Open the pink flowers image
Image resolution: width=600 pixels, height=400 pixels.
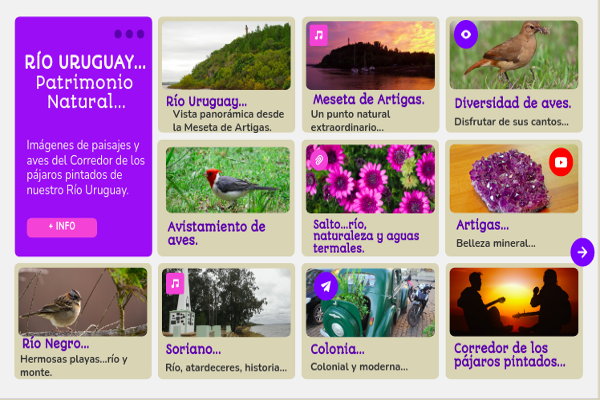[x=370, y=179]
